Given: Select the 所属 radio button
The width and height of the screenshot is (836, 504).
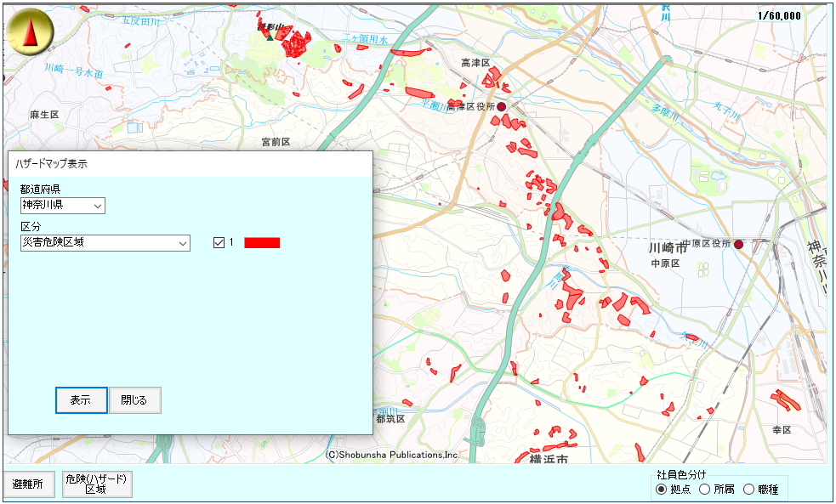Looking at the screenshot, I should tap(704, 490).
